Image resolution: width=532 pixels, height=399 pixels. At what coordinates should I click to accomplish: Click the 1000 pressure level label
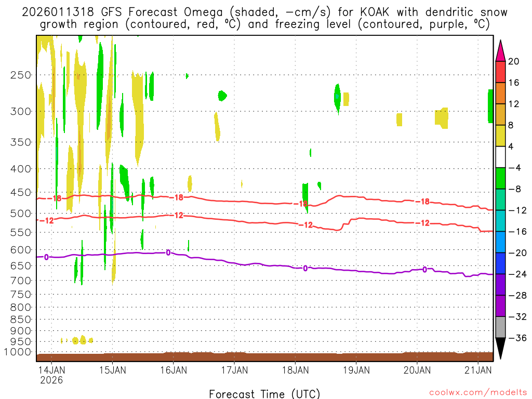[18, 352]
